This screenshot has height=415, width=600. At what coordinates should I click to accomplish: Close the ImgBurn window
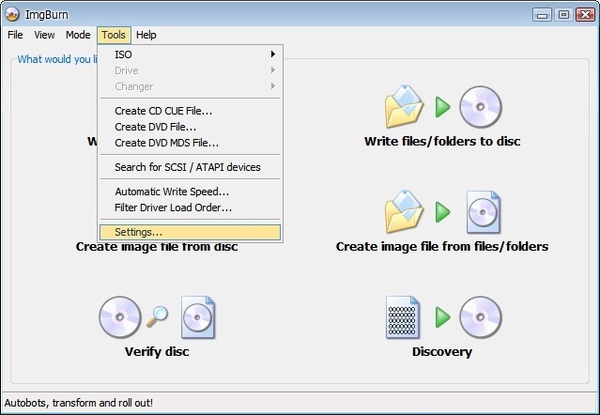pyautogui.click(x=585, y=15)
